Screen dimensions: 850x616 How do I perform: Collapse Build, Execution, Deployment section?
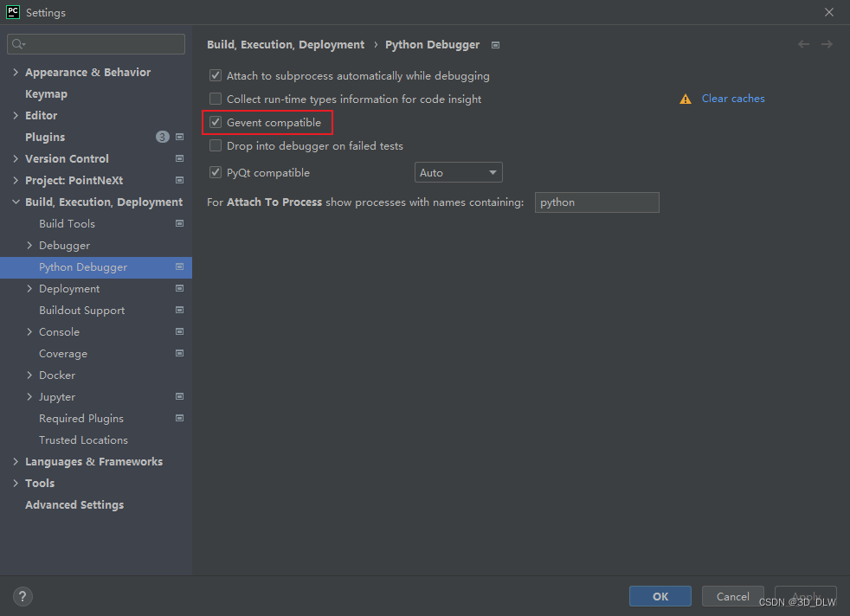tap(16, 202)
